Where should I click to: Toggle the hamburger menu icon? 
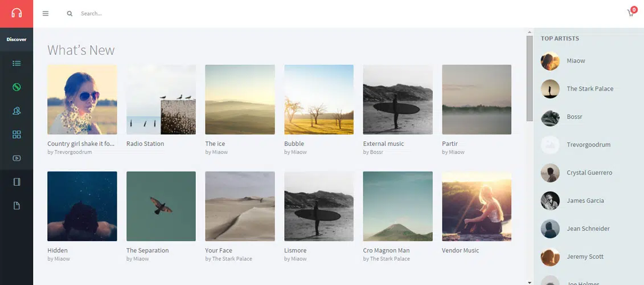coord(46,14)
